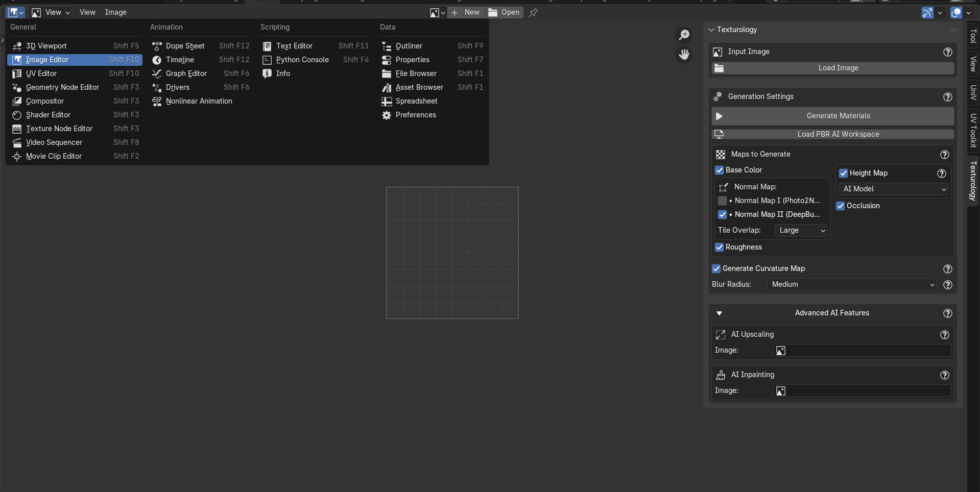Toggle the Roughness checkbox
This screenshot has height=492, width=980.
tap(720, 247)
